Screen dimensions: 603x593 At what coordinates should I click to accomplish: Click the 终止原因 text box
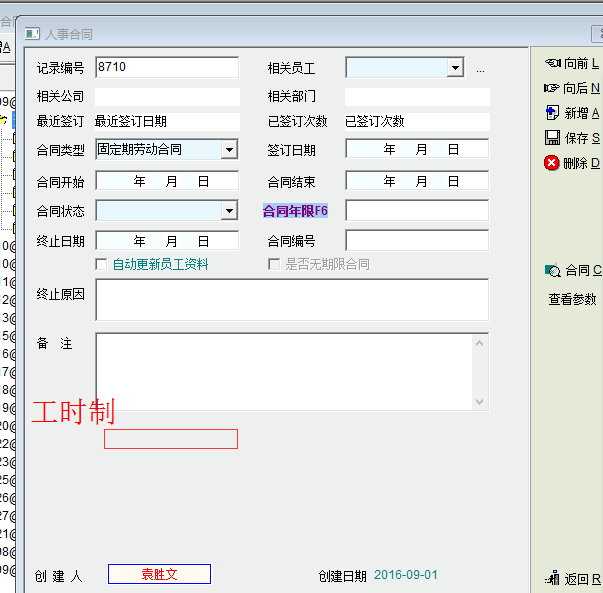tap(291, 300)
